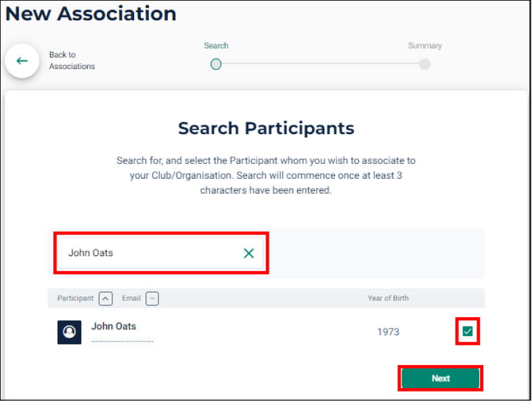Open the Summary step label
Screen dimensions: 532x401
(425, 45)
